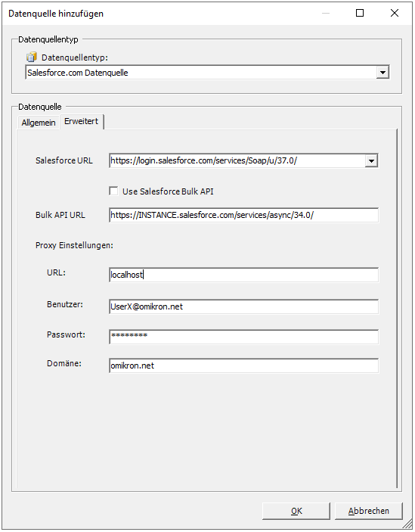Click into the Bulk API URL field
This screenshot has height=532, width=415.
click(243, 215)
